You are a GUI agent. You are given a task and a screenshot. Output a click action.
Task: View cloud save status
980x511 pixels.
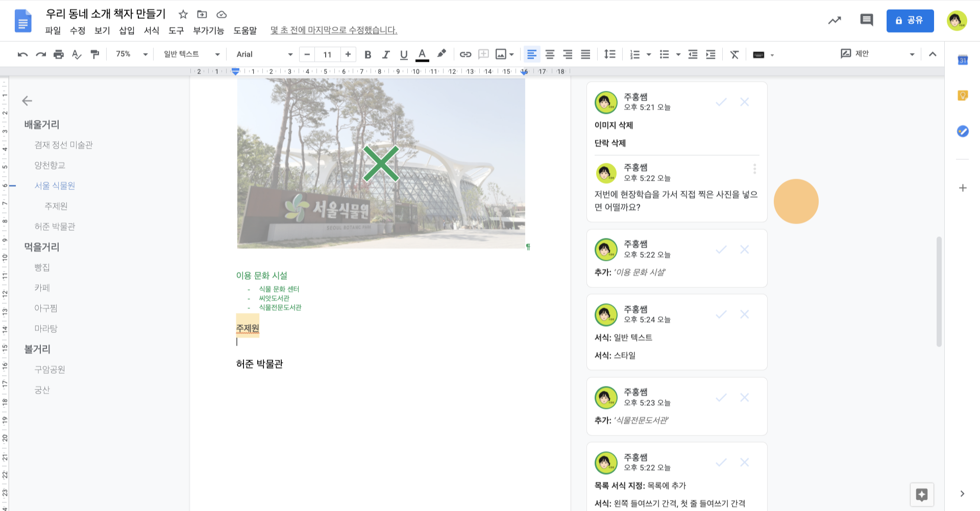[x=222, y=14]
